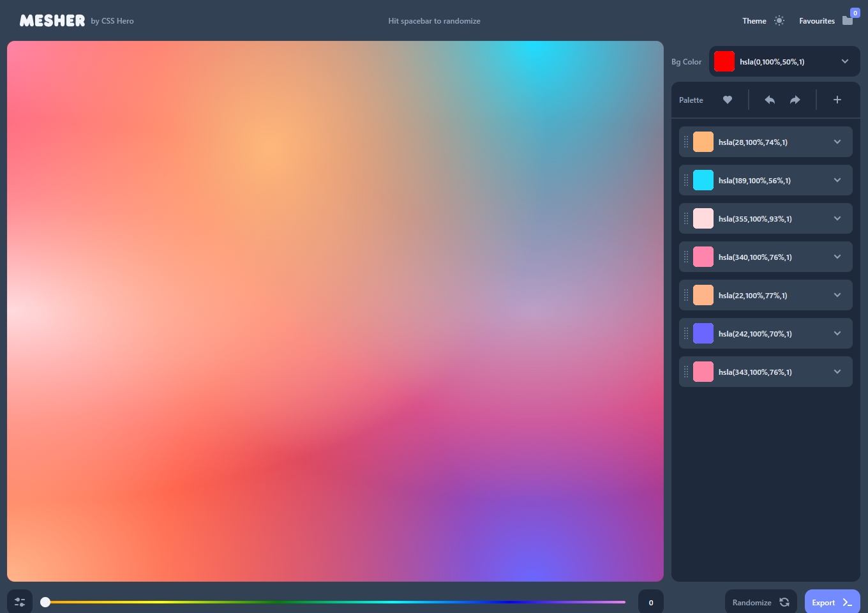Add a new color with plus icon
Screen dimensions: 868x613
837,100
